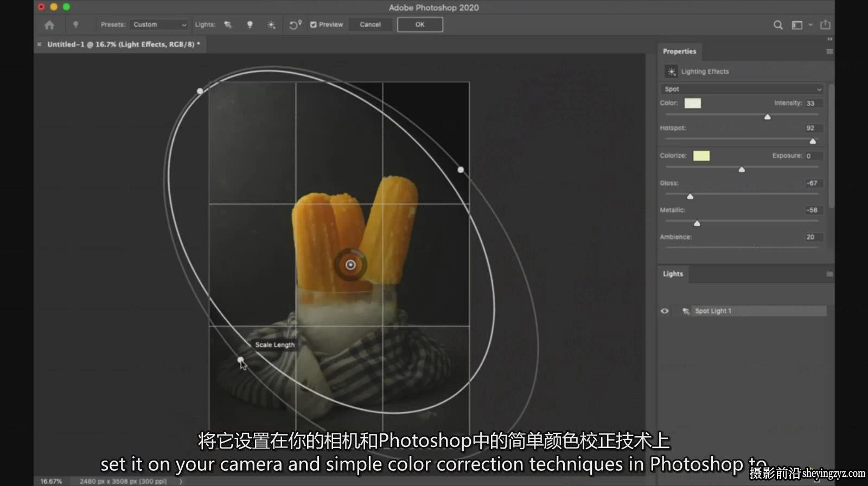Edit the Hotspot value field

[814, 128]
